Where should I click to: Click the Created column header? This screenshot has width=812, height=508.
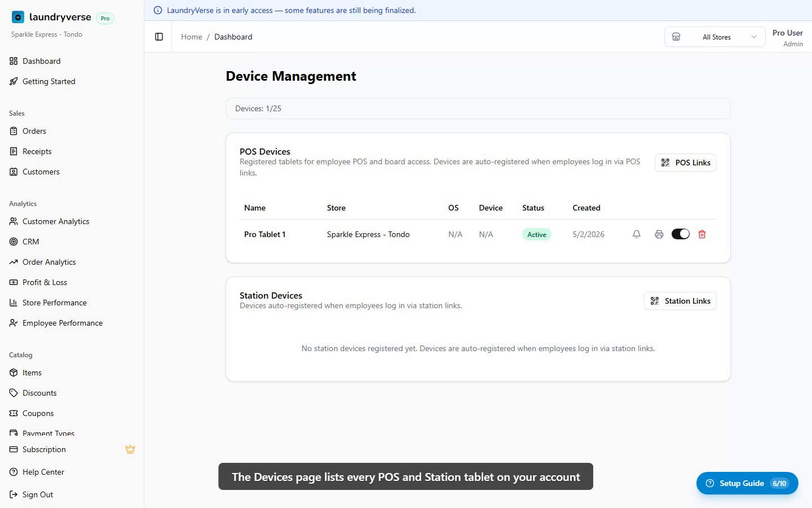click(586, 208)
